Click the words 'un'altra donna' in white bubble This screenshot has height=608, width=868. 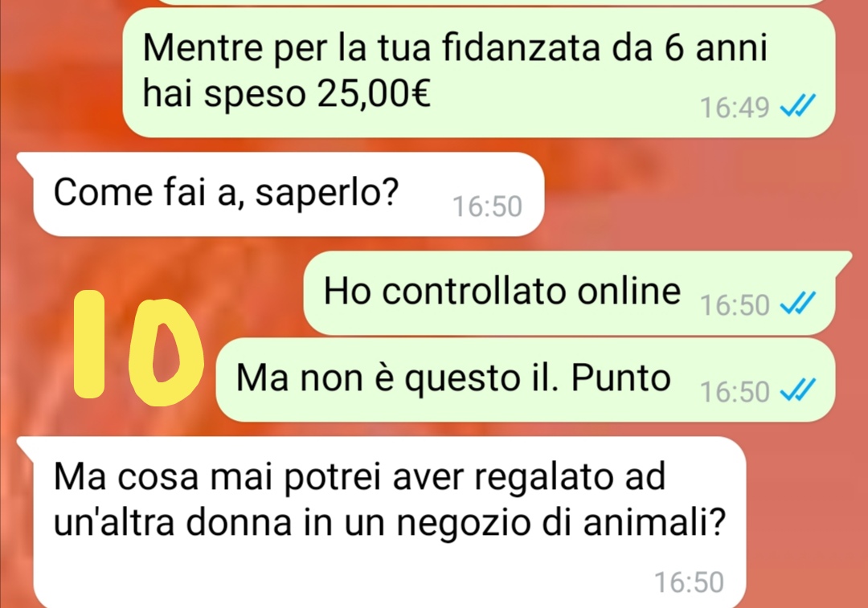pos(172,522)
